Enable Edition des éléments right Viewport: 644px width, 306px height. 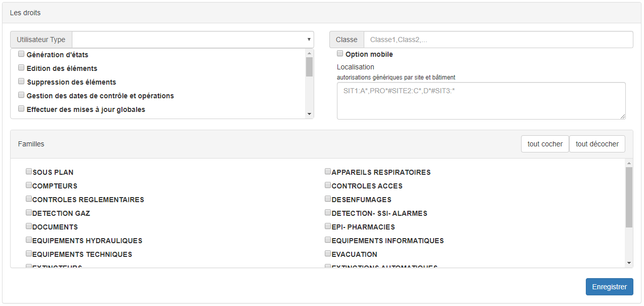(x=21, y=67)
